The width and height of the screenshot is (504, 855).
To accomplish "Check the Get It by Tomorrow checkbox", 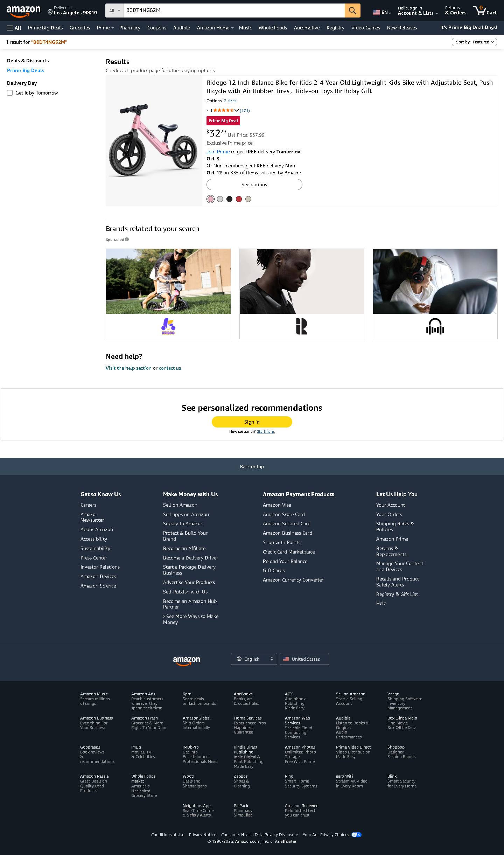I will (10, 93).
